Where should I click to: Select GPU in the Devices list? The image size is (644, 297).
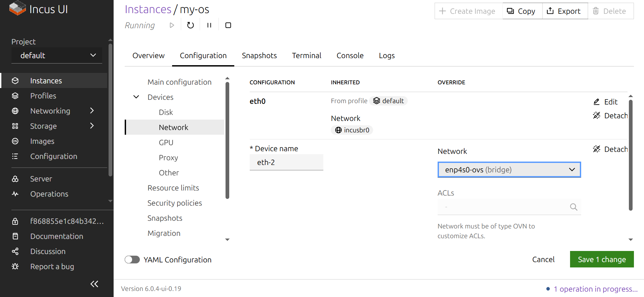coord(166,142)
